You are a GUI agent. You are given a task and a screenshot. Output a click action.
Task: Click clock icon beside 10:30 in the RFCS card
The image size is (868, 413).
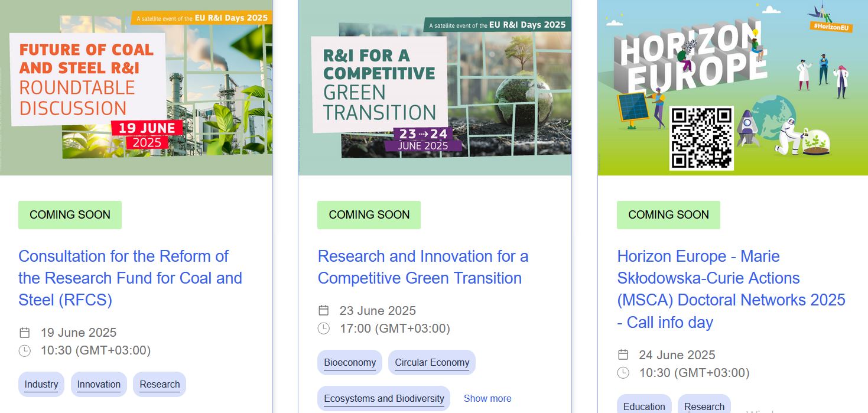point(24,351)
